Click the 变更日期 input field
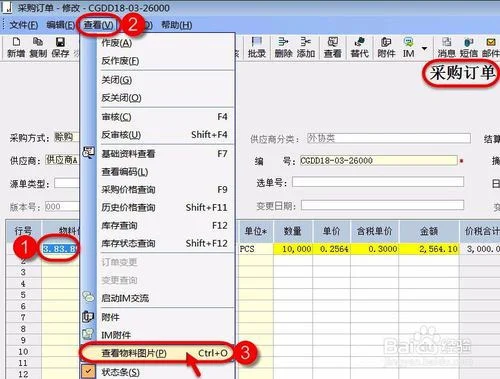 tap(382, 205)
